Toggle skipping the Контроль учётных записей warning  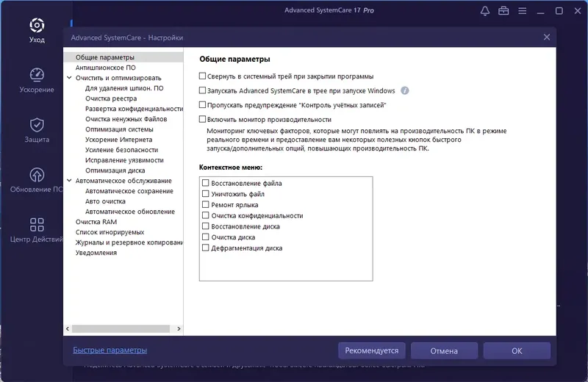[x=202, y=105]
